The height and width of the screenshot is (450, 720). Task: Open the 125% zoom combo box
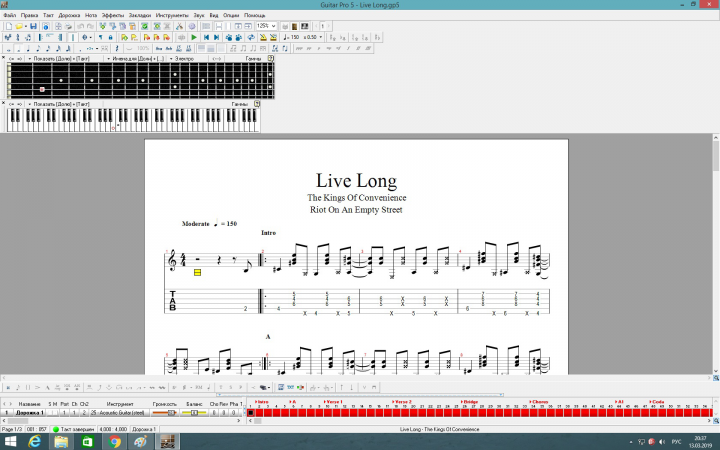(x=266, y=26)
